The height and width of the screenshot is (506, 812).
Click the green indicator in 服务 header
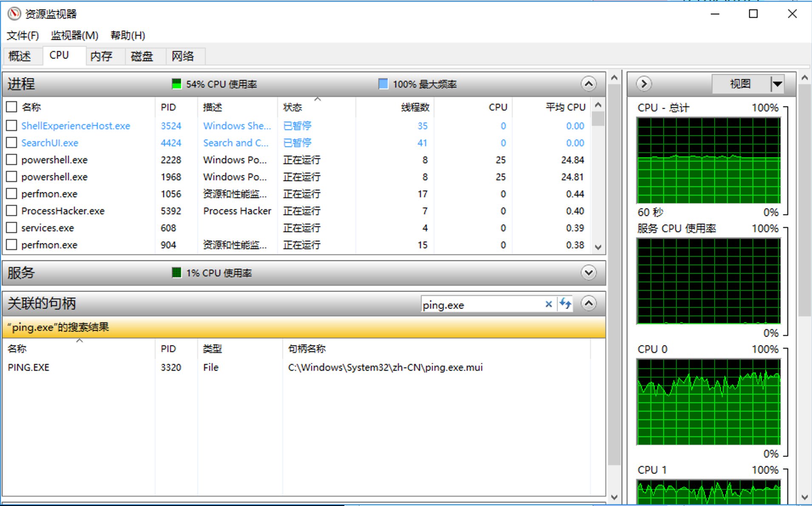[176, 273]
